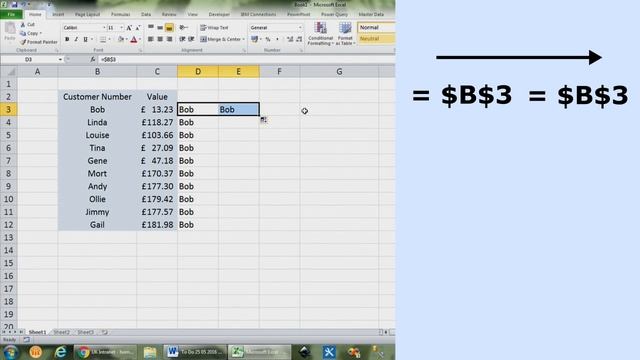Open Format as Table gallery
The width and height of the screenshot is (640, 360).
pyautogui.click(x=345, y=34)
